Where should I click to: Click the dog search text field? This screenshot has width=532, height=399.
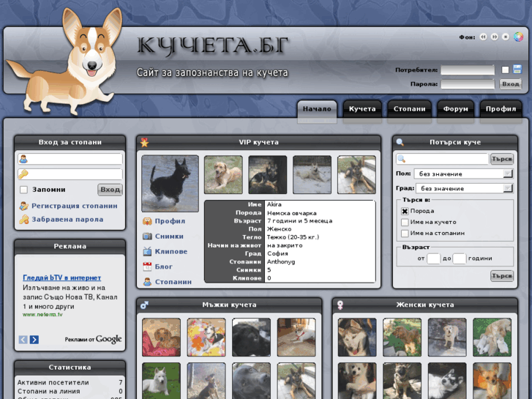coord(443,159)
